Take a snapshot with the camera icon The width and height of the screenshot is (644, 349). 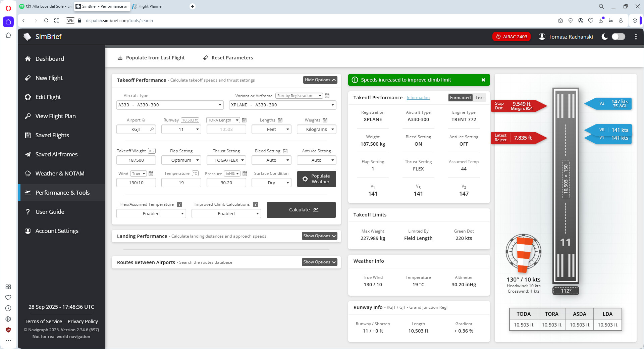(560, 20)
